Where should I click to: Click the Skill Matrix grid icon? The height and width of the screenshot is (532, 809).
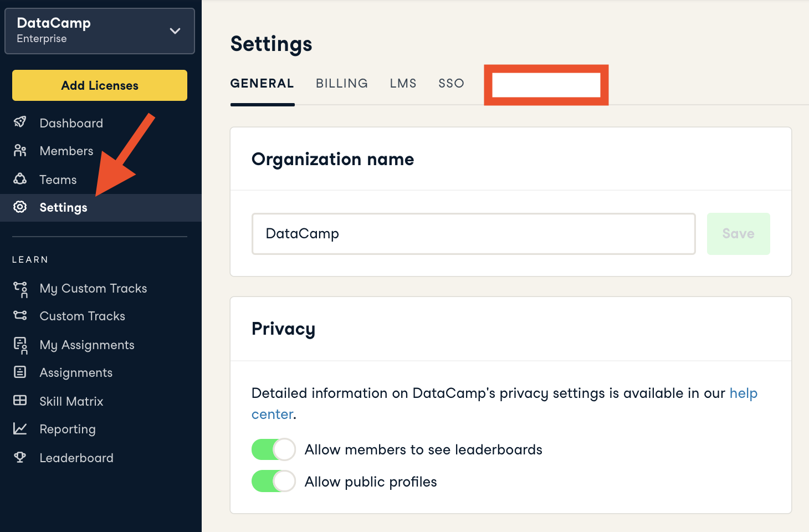click(x=20, y=401)
